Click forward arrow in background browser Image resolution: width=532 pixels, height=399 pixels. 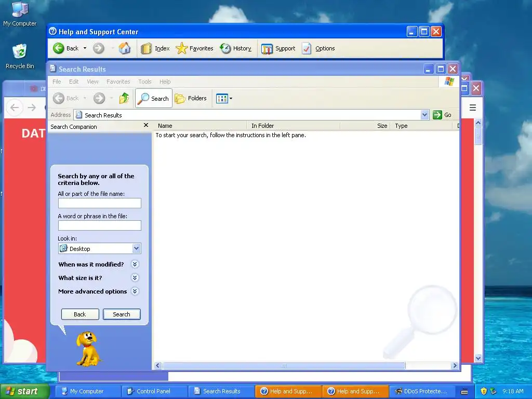click(x=32, y=108)
